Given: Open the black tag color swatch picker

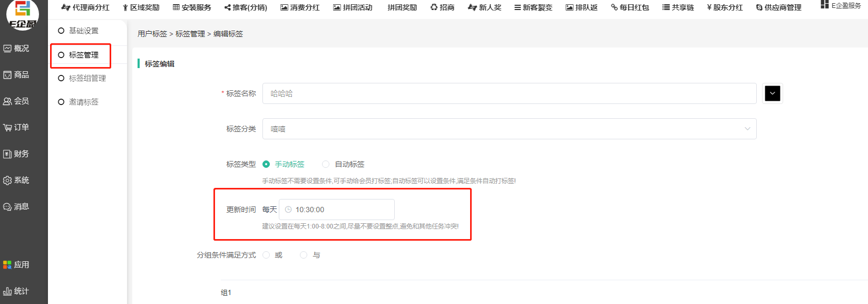Looking at the screenshot, I should point(772,93).
